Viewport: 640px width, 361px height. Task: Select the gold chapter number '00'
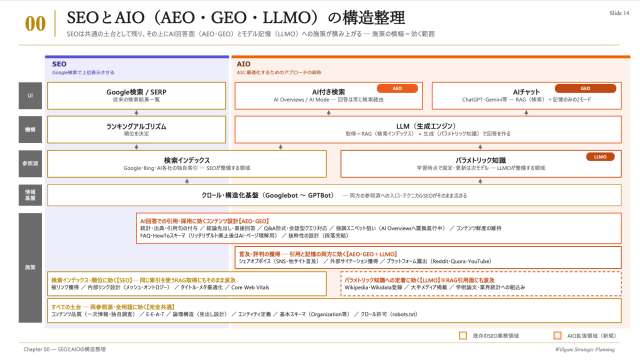point(35,24)
